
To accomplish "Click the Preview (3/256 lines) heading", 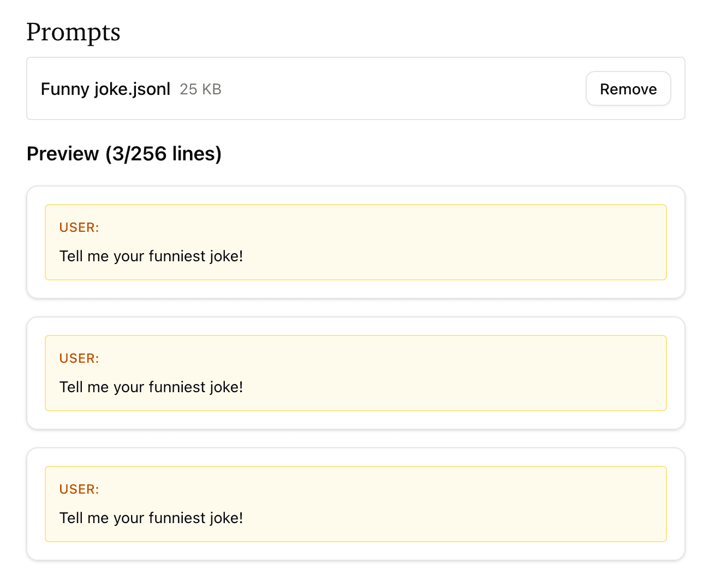I will 124,154.
